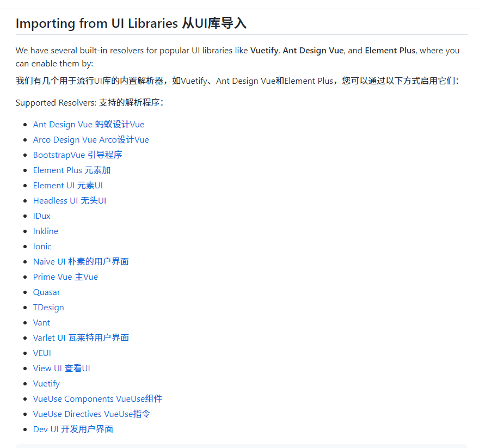Open the VueUse Components link
This screenshot has height=448, width=479.
(x=97, y=399)
